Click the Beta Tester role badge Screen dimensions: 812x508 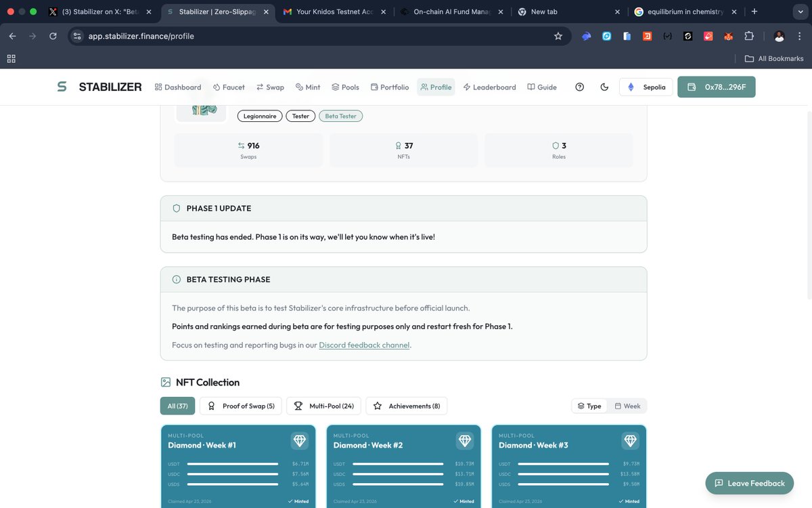pyautogui.click(x=341, y=116)
